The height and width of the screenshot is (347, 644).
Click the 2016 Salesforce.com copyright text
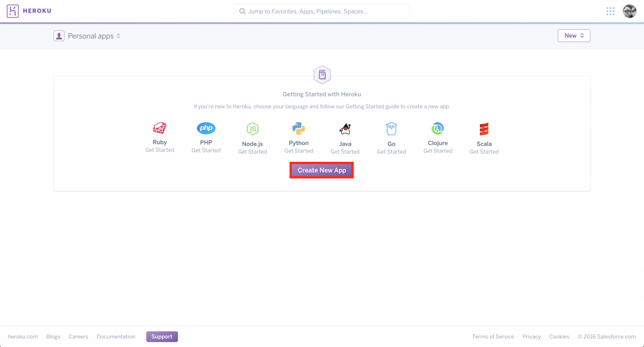(607, 336)
